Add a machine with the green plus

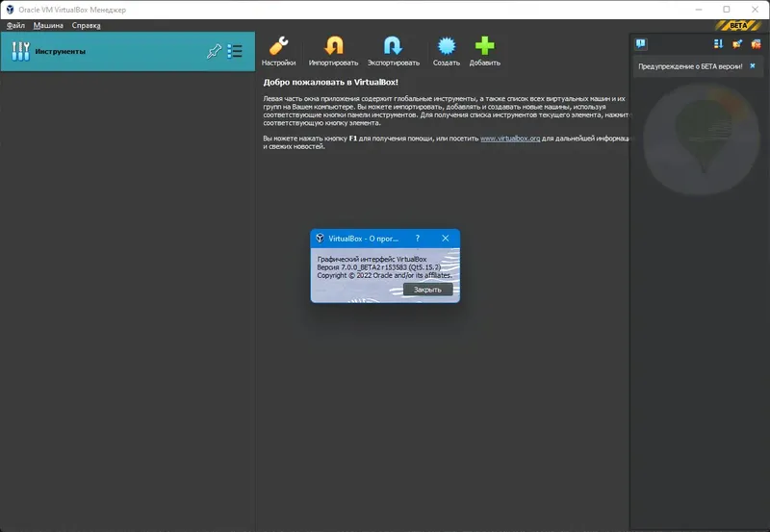(485, 51)
